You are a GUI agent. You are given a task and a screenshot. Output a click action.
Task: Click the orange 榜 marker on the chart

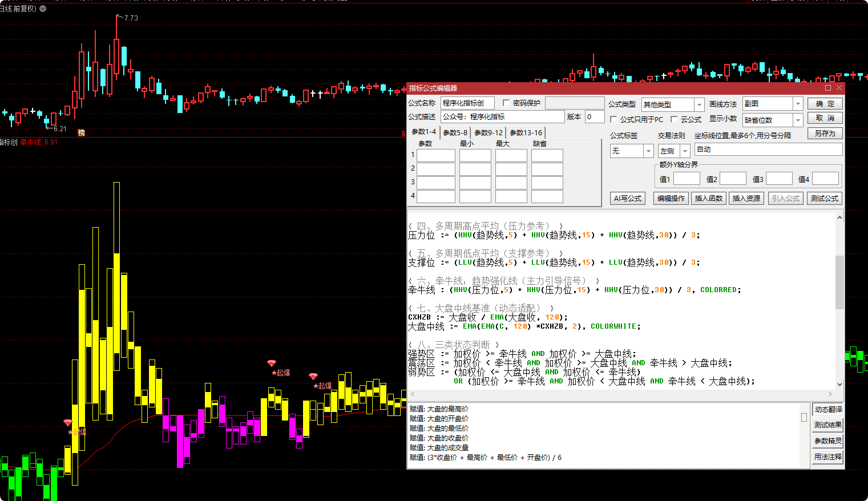coord(81,132)
